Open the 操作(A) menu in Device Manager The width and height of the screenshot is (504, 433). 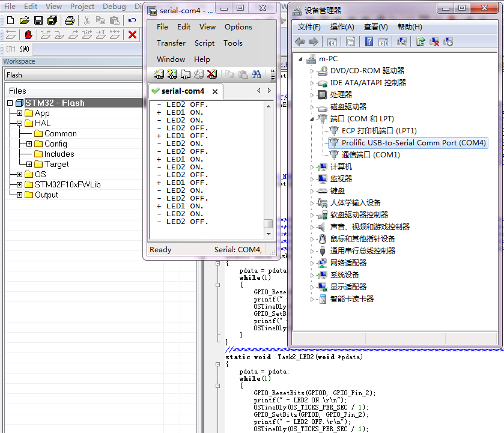(342, 27)
